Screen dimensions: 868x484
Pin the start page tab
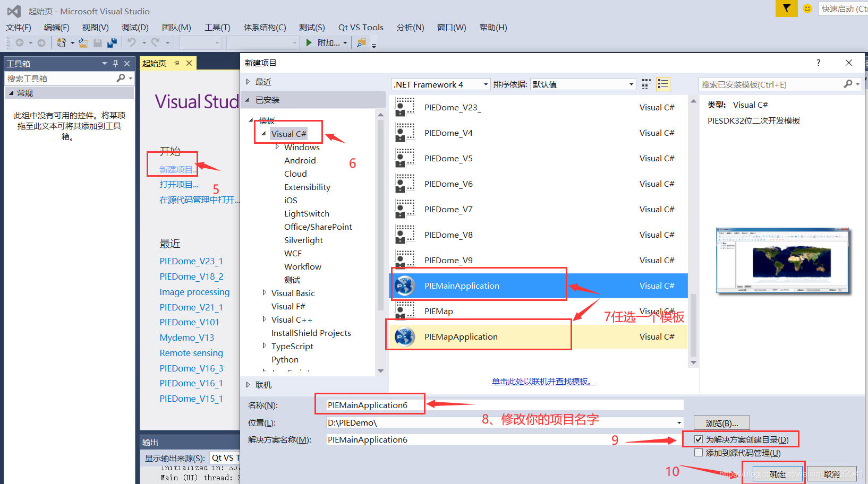[177, 63]
